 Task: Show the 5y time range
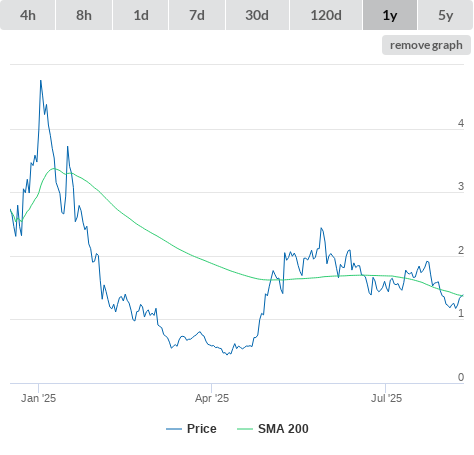(446, 15)
